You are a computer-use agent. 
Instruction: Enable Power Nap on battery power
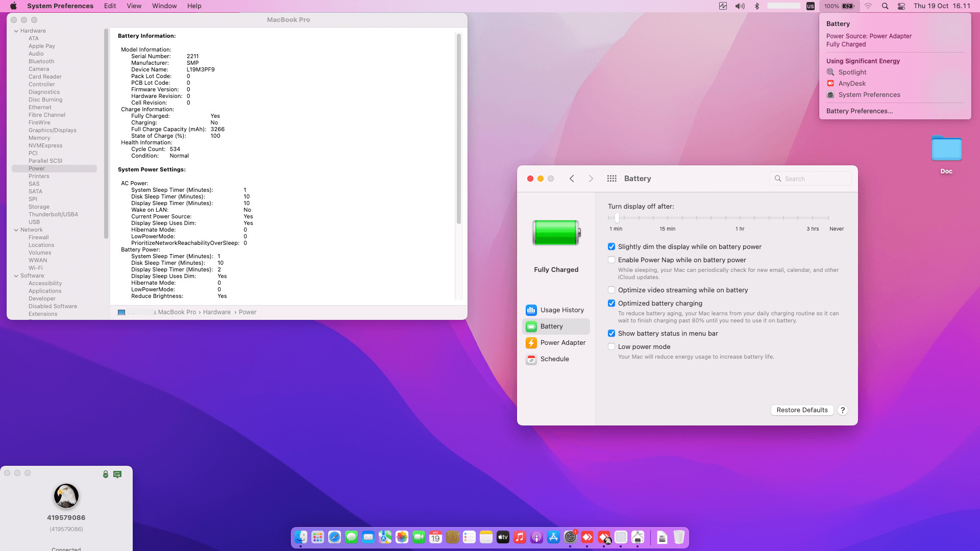(611, 260)
